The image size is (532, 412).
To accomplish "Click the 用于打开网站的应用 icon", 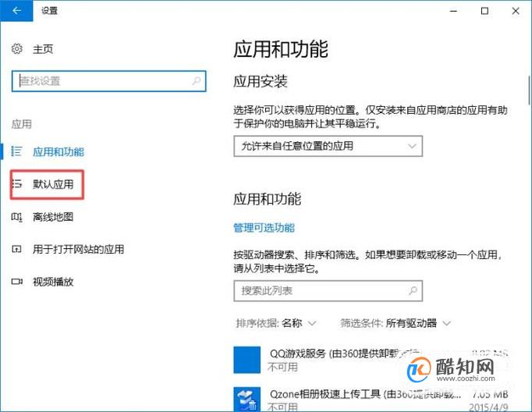I will pyautogui.click(x=16, y=250).
